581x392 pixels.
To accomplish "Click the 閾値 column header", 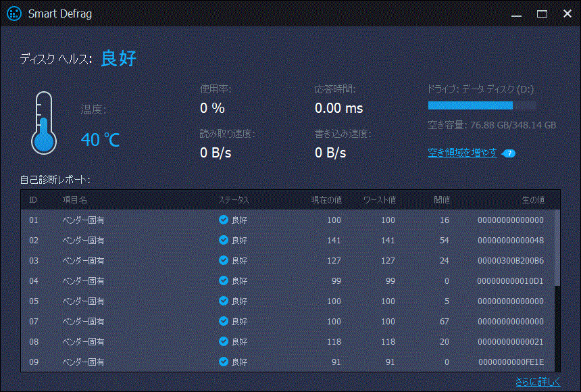I will point(442,200).
